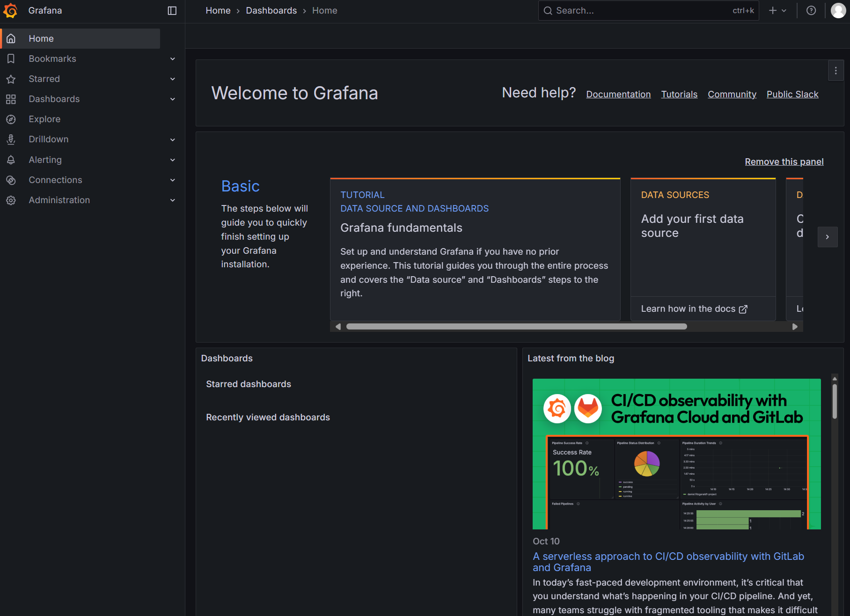Click the right arrow of horizontal scrollbar
Screen dimensions: 850x616
pos(795,326)
